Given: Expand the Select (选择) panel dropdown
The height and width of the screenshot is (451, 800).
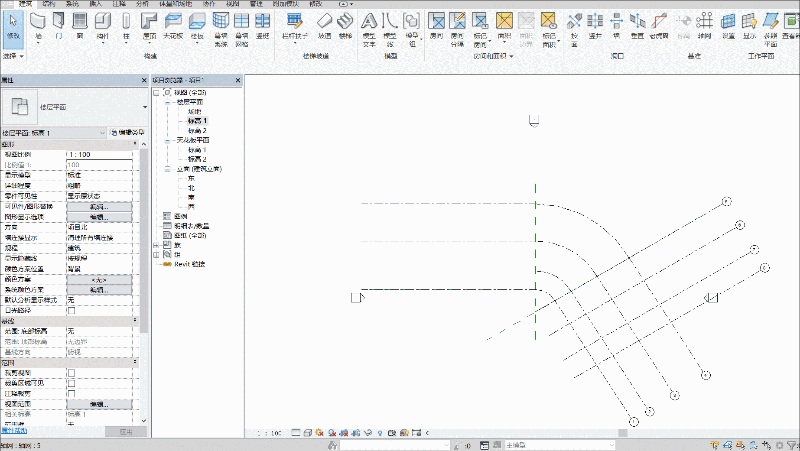Looking at the screenshot, I should coord(13,56).
